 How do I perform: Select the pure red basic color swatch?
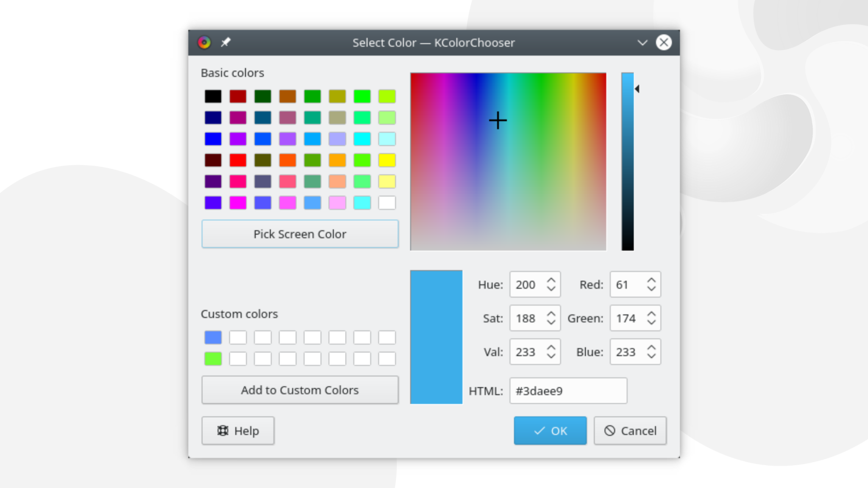[238, 160]
